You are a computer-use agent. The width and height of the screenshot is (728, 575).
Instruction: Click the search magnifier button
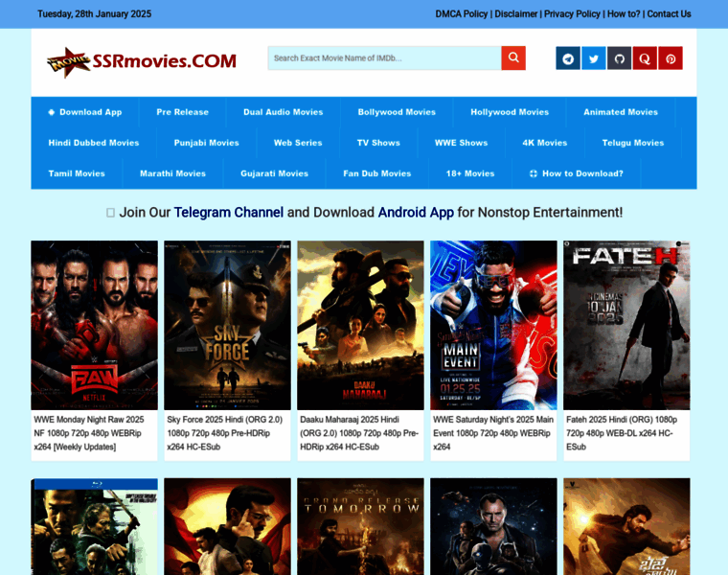513,58
